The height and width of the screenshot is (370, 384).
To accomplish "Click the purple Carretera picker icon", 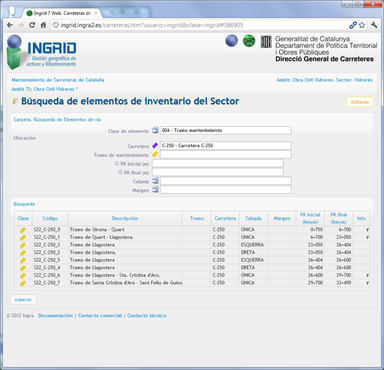I will [x=155, y=145].
